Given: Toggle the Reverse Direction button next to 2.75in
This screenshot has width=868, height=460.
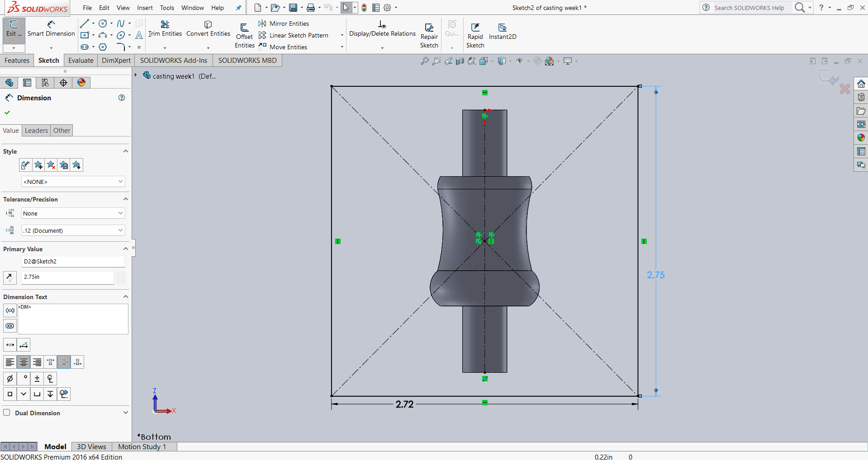Looking at the screenshot, I should coord(9,277).
